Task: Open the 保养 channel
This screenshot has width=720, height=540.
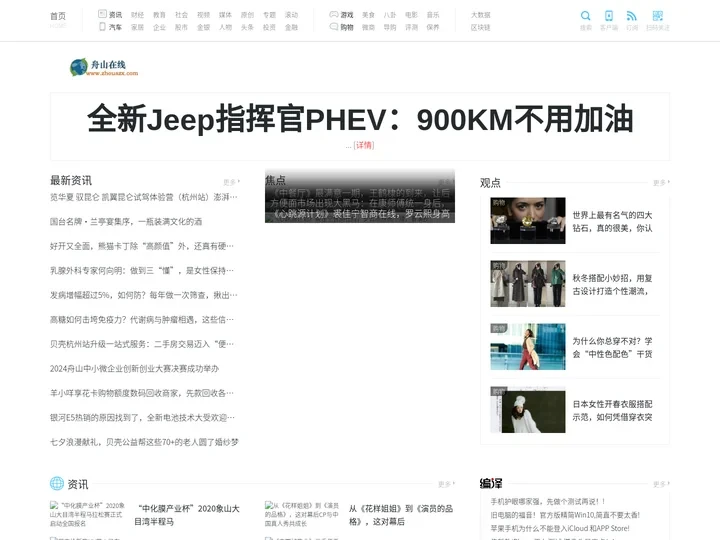Action: [433, 27]
